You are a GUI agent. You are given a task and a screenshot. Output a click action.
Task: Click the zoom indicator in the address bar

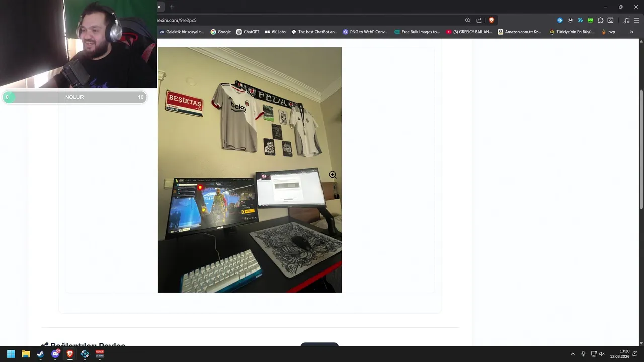click(x=467, y=20)
